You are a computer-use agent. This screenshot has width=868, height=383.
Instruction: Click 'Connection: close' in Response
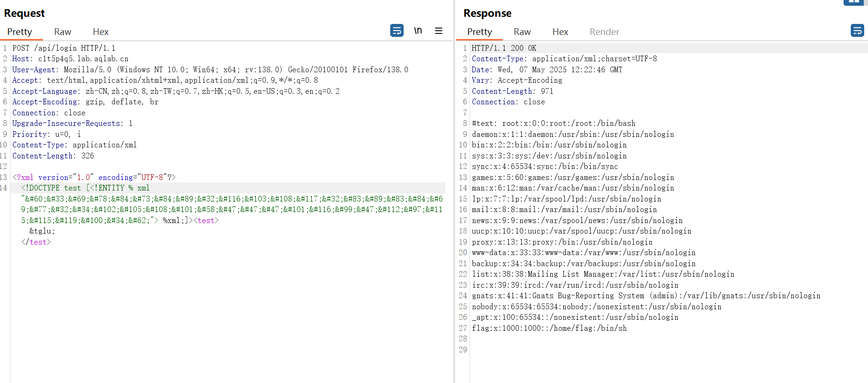click(x=508, y=102)
